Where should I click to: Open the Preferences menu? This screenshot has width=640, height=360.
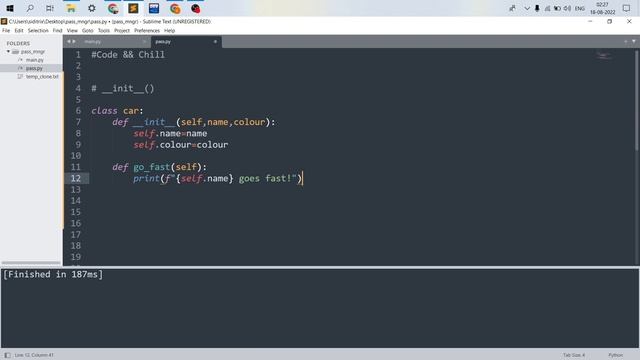147,31
